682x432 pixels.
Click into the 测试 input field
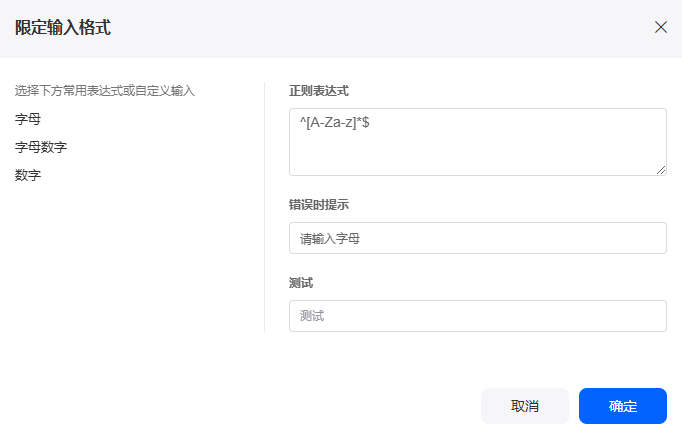[x=478, y=316]
